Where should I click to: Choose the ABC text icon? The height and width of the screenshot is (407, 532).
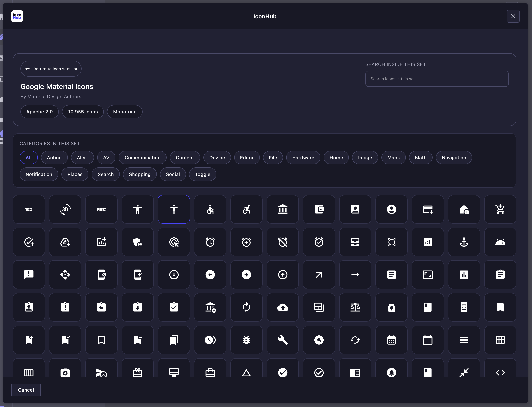[101, 209]
